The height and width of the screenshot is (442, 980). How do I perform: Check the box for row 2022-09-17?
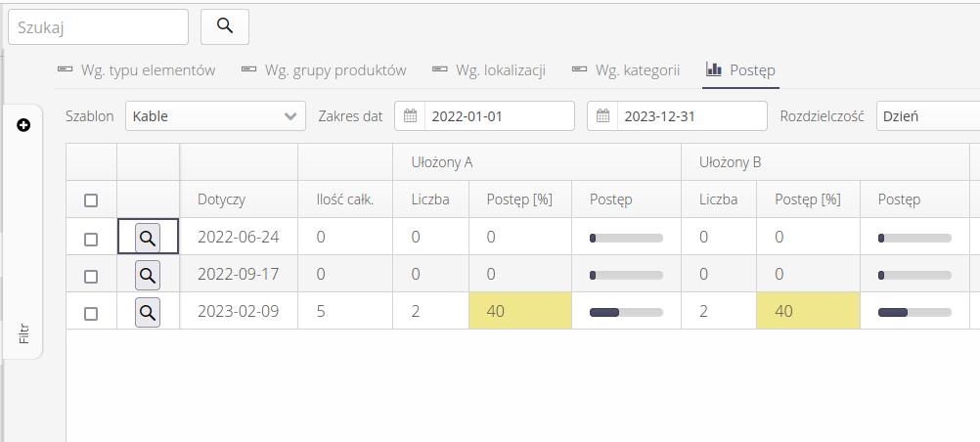[x=91, y=277]
